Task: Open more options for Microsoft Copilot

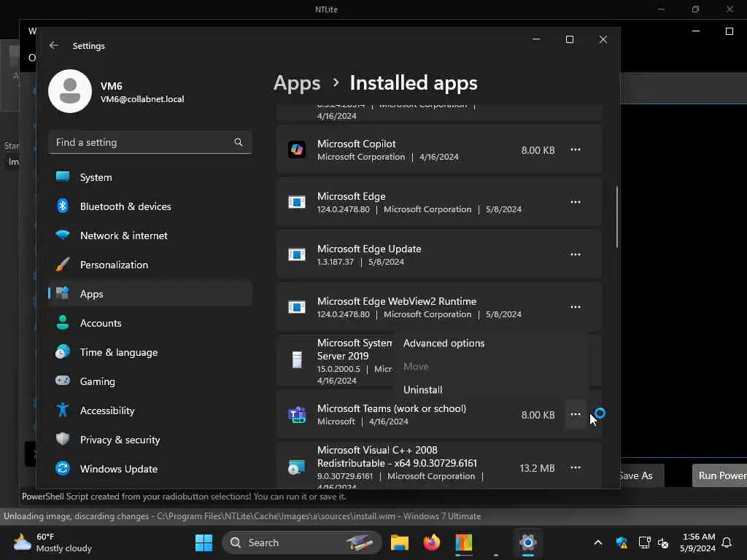Action: 576,149
